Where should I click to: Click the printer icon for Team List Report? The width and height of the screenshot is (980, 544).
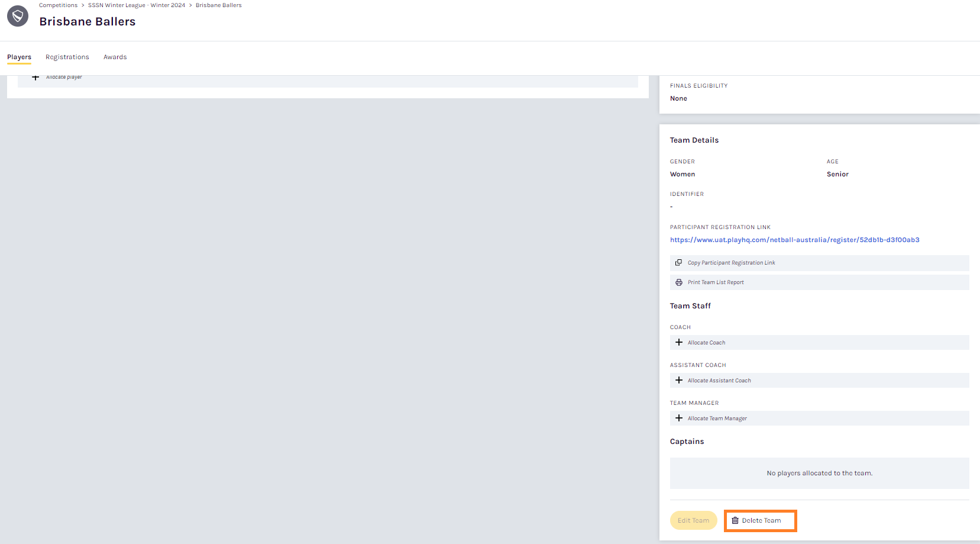(679, 282)
